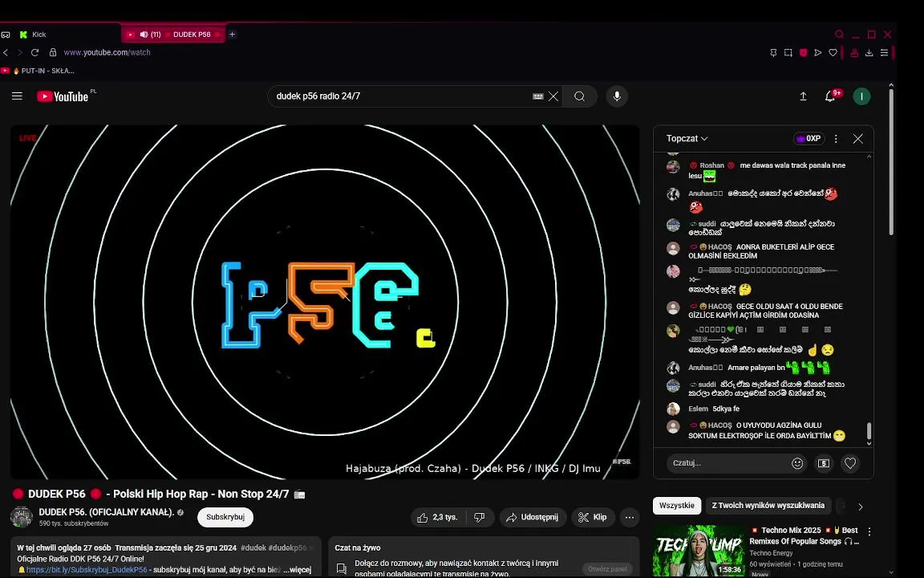Screen dimensions: 924x578
Task: Clear the search text with the X
Action: click(553, 96)
